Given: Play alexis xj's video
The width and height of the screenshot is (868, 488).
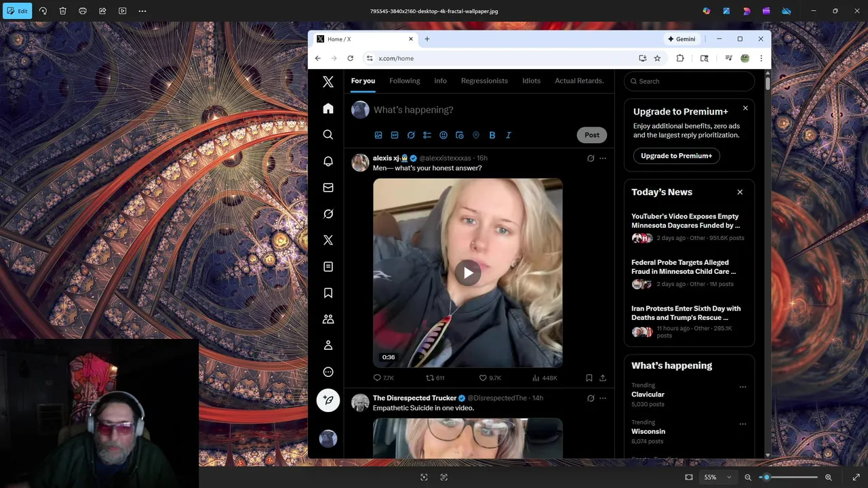Looking at the screenshot, I should (x=468, y=273).
